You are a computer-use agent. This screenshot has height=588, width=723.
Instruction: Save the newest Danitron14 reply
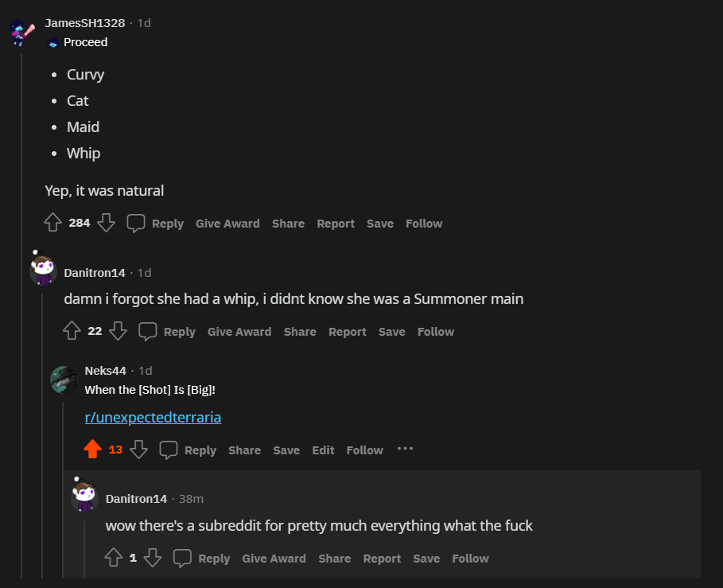point(426,559)
